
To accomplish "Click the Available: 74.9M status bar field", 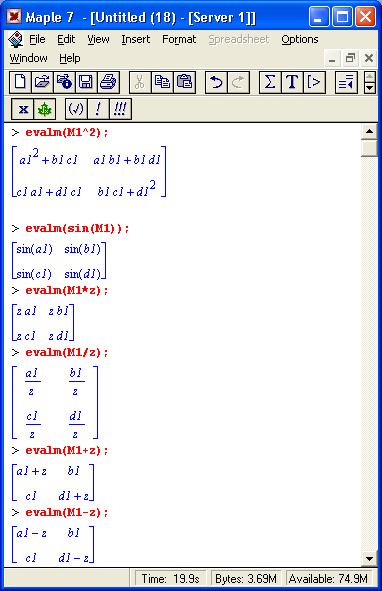I will coord(328,579).
